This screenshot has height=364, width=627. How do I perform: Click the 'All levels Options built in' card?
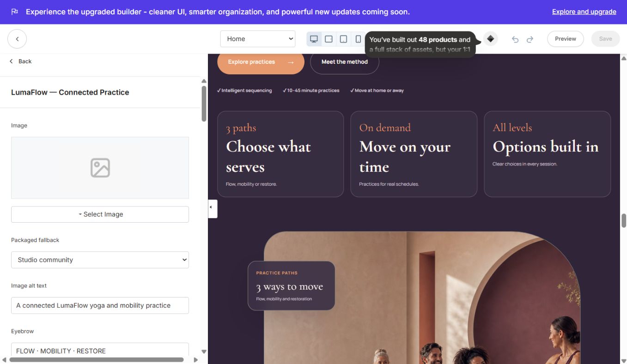547,154
